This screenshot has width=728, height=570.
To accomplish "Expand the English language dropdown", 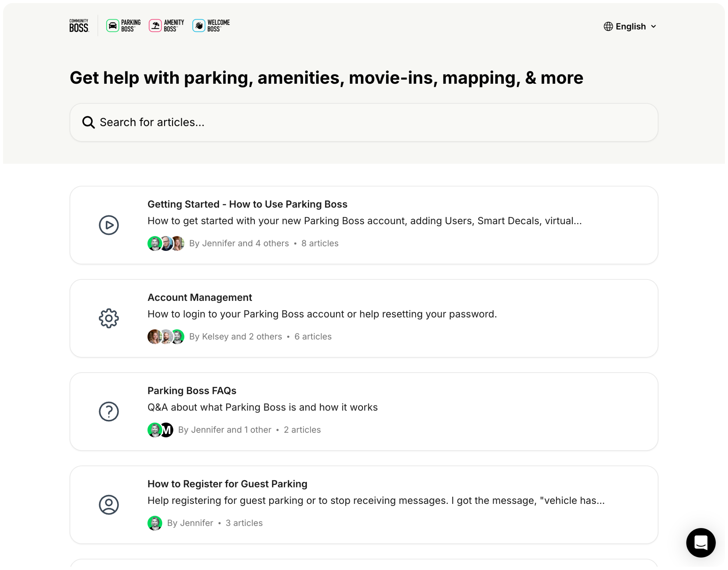I will click(x=630, y=26).
